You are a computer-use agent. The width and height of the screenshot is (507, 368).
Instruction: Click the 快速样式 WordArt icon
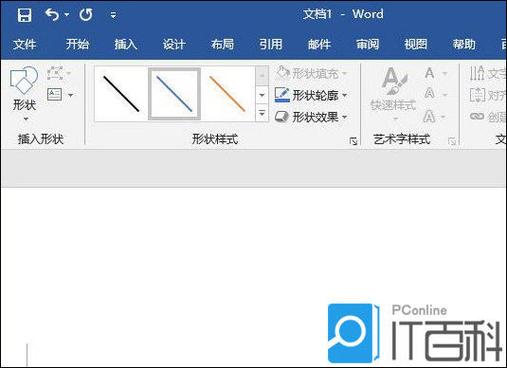394,81
